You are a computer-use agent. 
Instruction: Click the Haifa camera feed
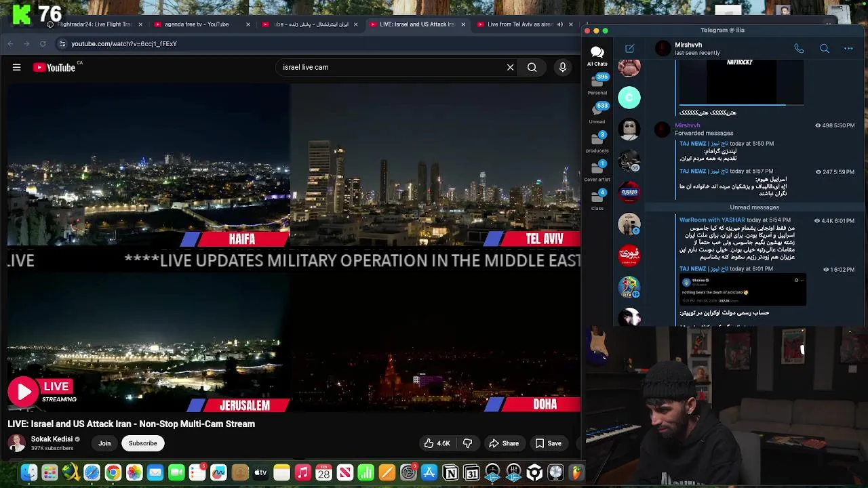point(149,166)
